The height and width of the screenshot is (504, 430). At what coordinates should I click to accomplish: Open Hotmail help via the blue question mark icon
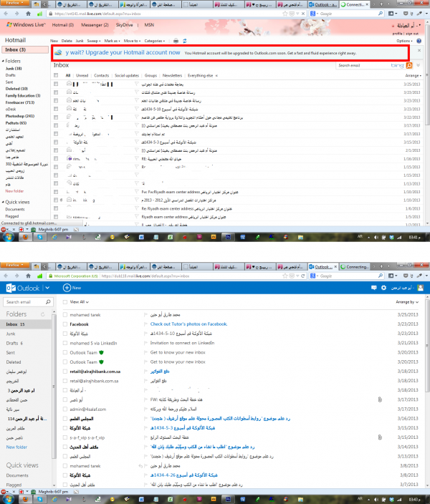click(x=419, y=41)
